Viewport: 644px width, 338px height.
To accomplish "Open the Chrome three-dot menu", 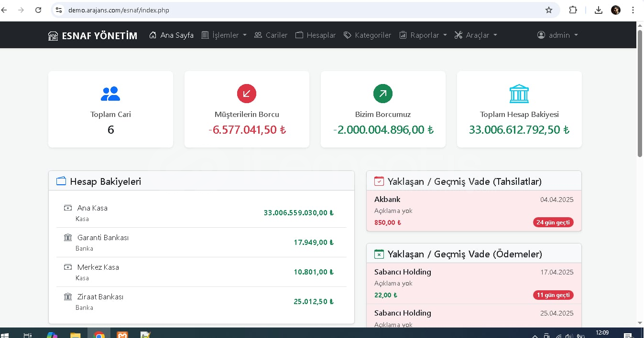I will (633, 10).
